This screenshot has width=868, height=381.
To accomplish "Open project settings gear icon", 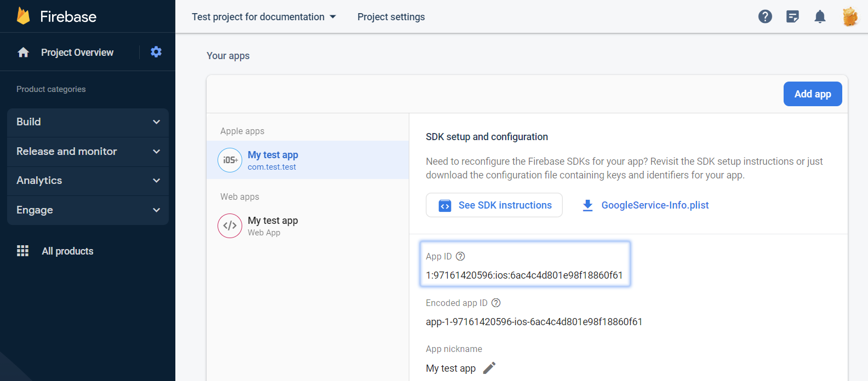I will 156,52.
